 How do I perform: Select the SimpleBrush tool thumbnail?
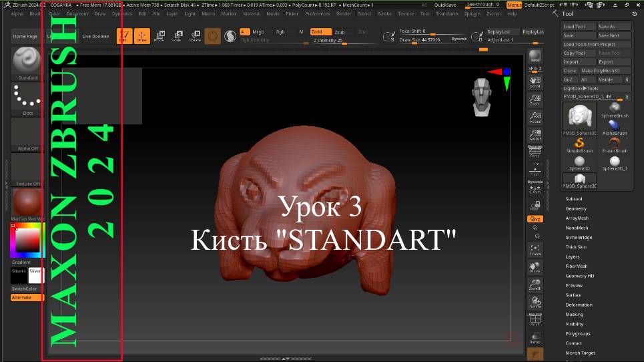579,146
